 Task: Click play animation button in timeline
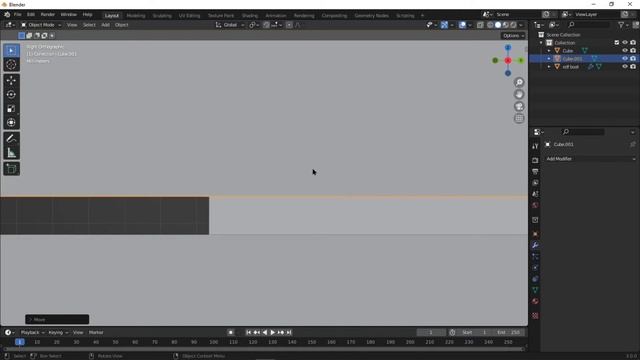[273, 333]
